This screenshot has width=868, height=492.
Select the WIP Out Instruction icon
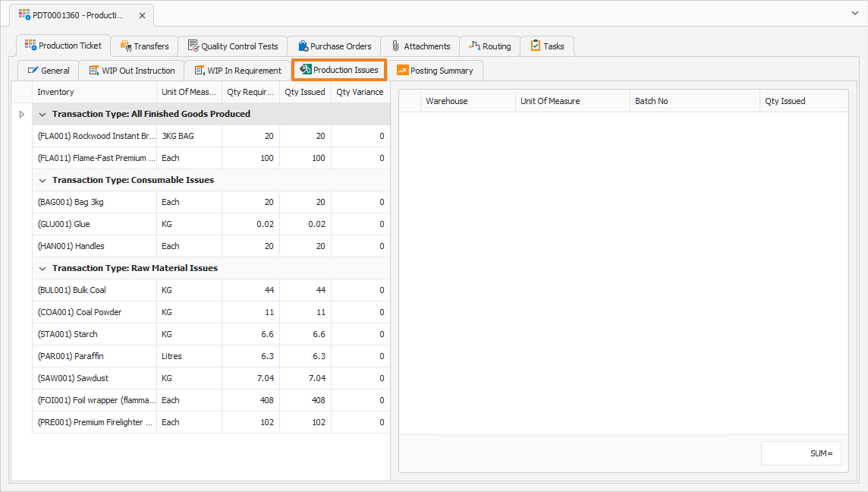click(x=94, y=71)
